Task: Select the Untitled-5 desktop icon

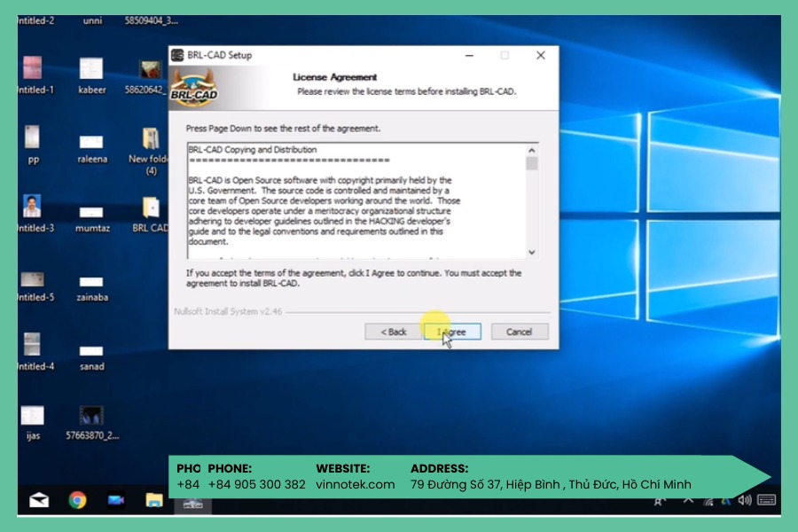Action: (34, 286)
